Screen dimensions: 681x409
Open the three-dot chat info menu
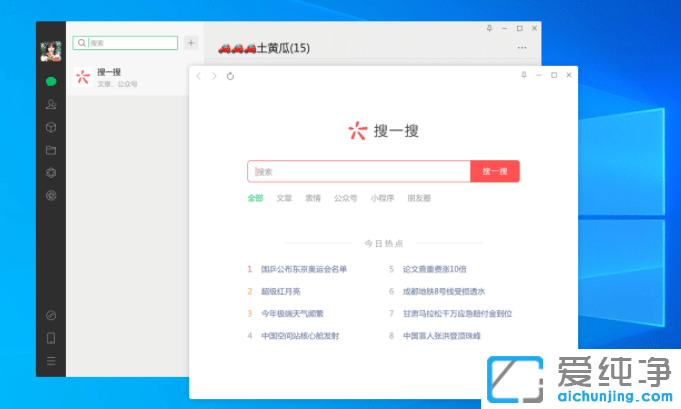522,48
